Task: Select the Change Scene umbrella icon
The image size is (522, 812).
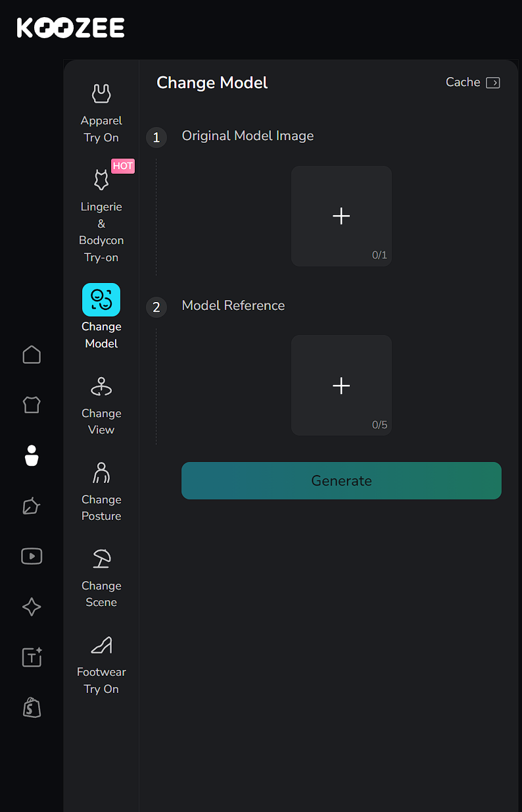Action: (x=101, y=559)
